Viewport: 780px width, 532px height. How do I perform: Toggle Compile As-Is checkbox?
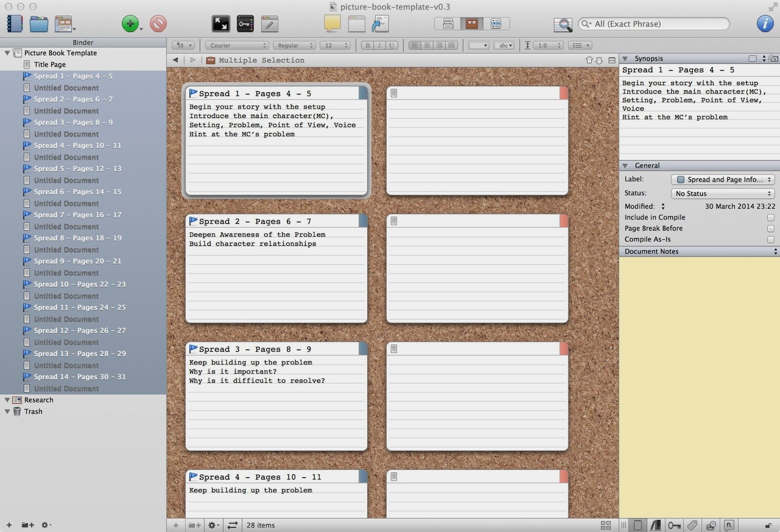point(771,239)
